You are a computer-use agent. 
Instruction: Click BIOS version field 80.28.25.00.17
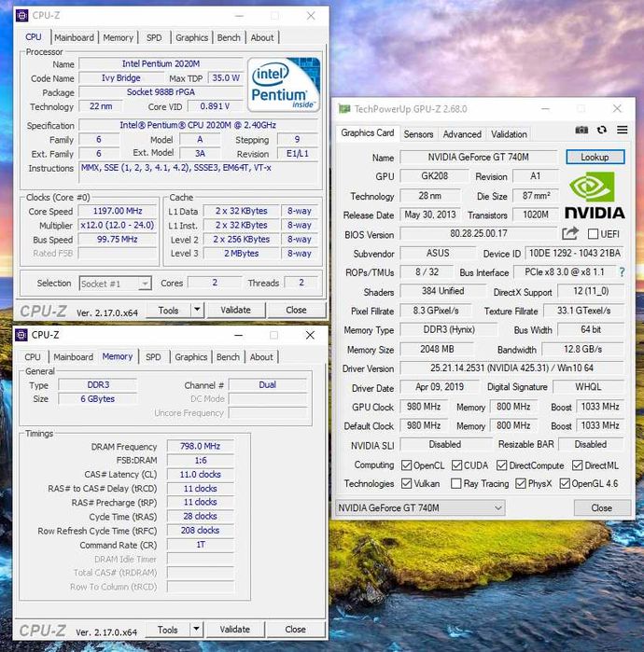(479, 233)
